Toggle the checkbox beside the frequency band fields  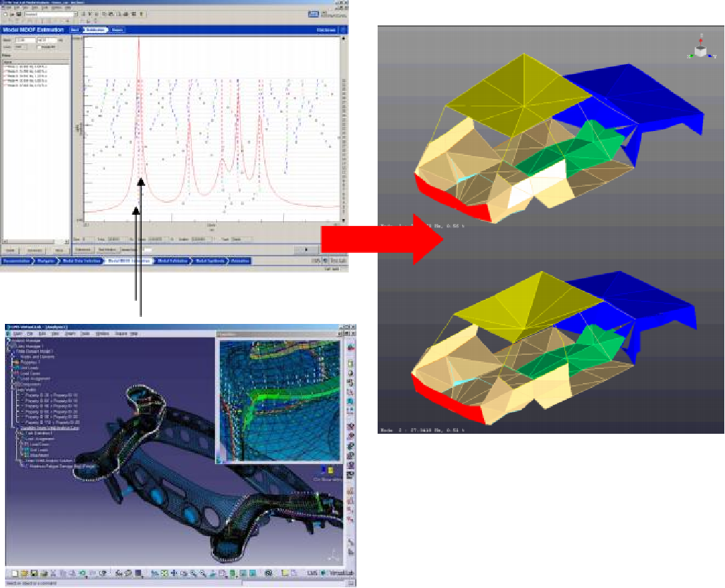(x=38, y=47)
